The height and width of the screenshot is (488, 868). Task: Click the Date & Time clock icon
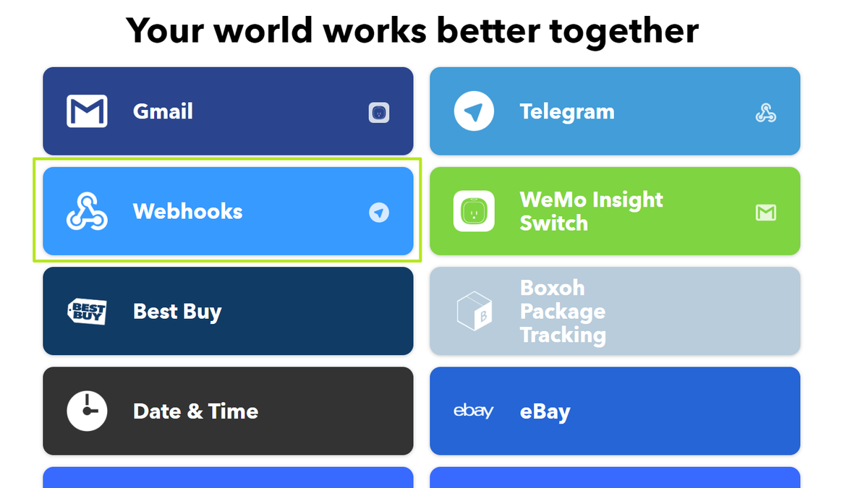pos(87,411)
